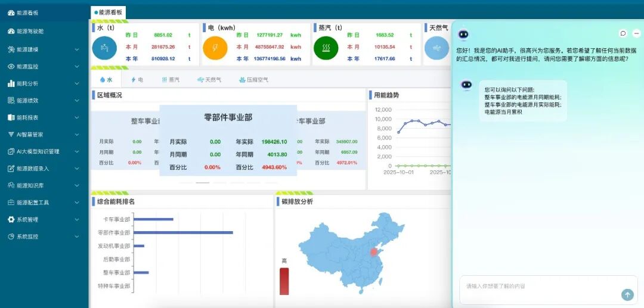The height and width of the screenshot is (308, 644).
Task: Click the edit icon beside 能源数据录入
Action: pyautogui.click(x=11, y=169)
